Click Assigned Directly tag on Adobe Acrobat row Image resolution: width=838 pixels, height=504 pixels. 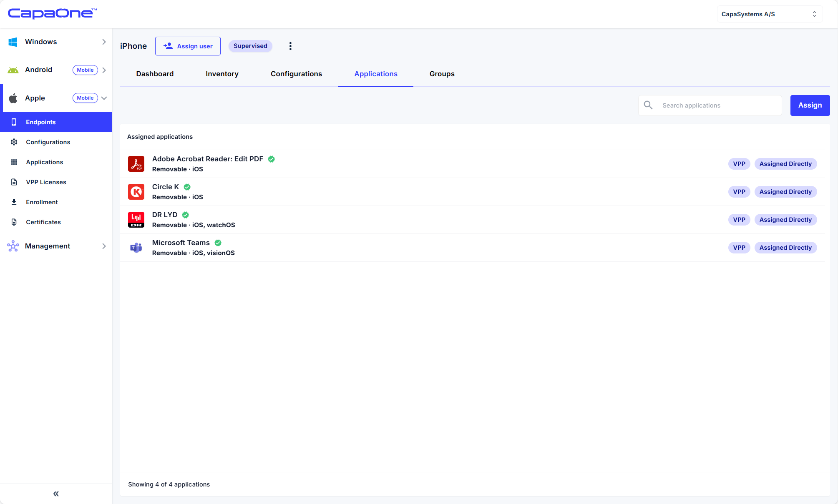point(785,164)
